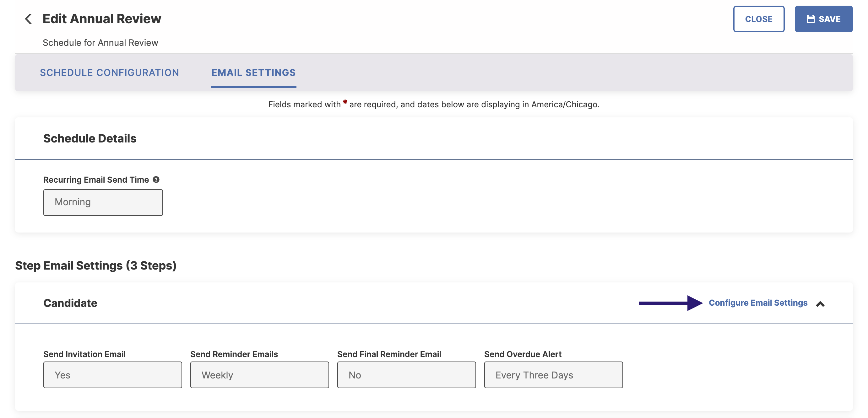The width and height of the screenshot is (868, 418).
Task: Click the Candidate step title
Action: [70, 303]
